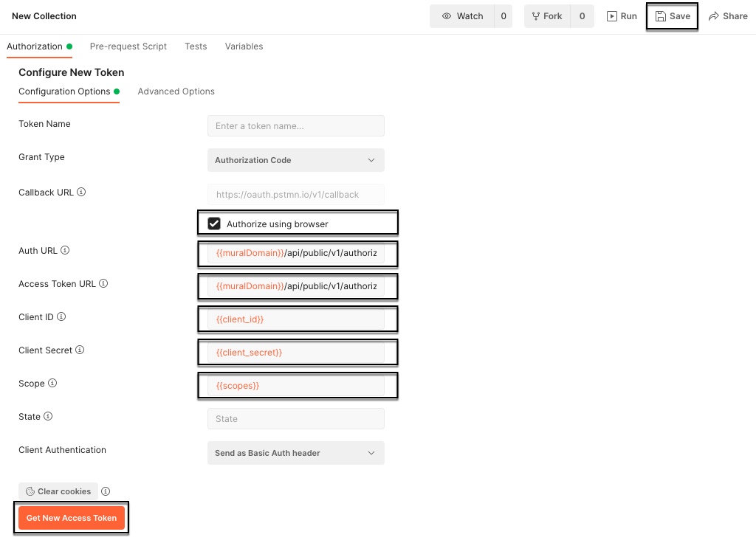Click the Client ID info icon

coord(61,316)
